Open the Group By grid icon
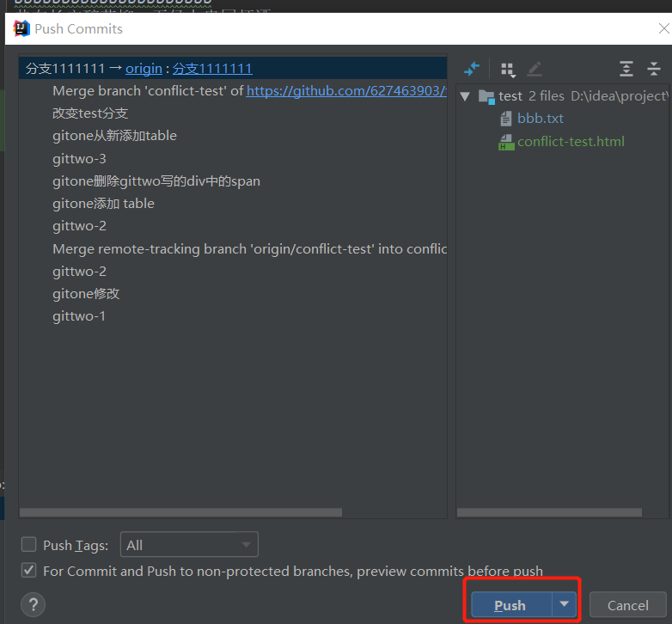The height and width of the screenshot is (624, 672). click(x=508, y=70)
